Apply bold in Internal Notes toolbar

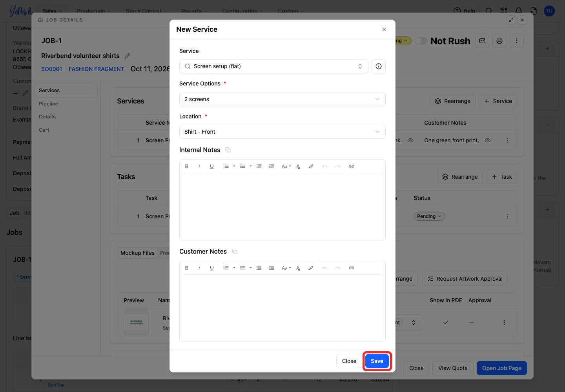click(x=187, y=166)
